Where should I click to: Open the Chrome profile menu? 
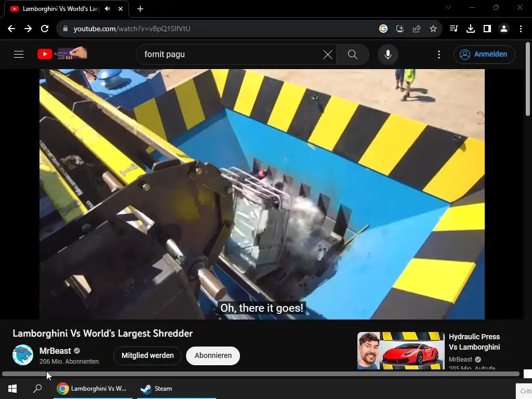[504, 29]
